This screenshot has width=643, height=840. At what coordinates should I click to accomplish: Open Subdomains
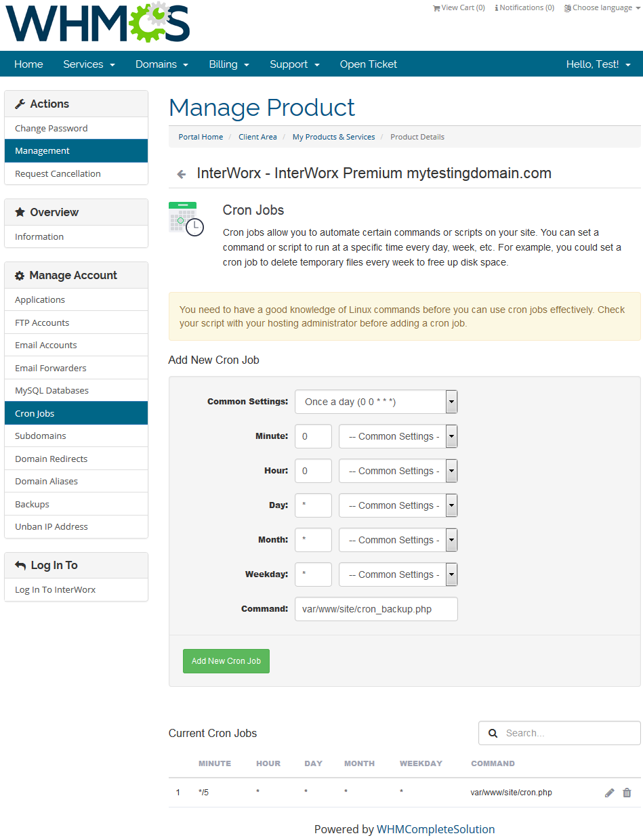tap(76, 436)
